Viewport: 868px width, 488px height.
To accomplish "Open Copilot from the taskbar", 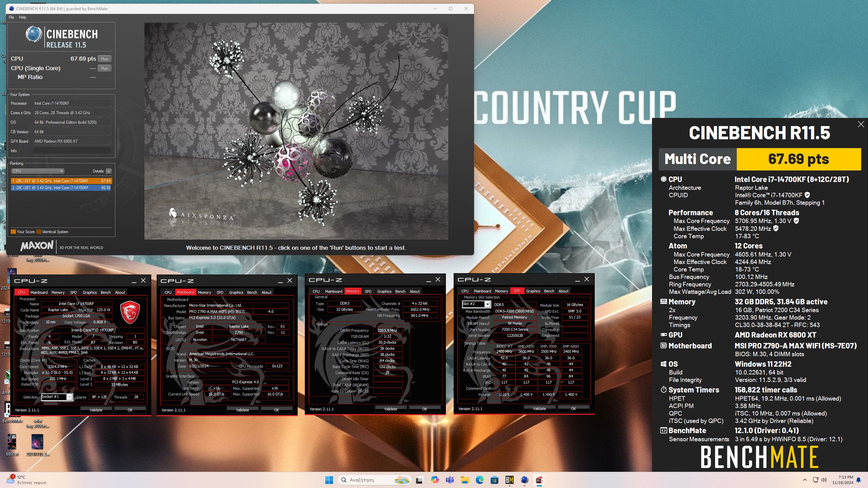I will click(435, 480).
